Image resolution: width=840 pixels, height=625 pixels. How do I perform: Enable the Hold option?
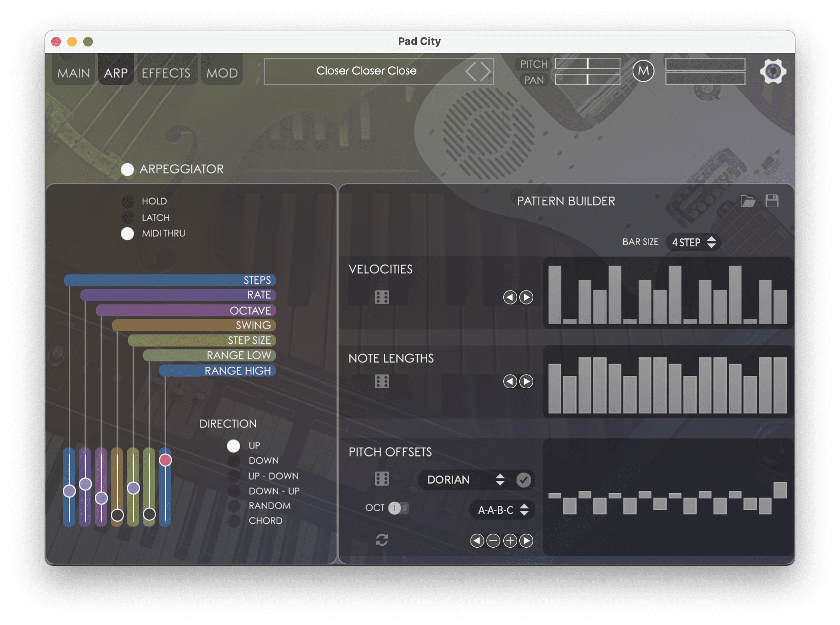(x=128, y=202)
